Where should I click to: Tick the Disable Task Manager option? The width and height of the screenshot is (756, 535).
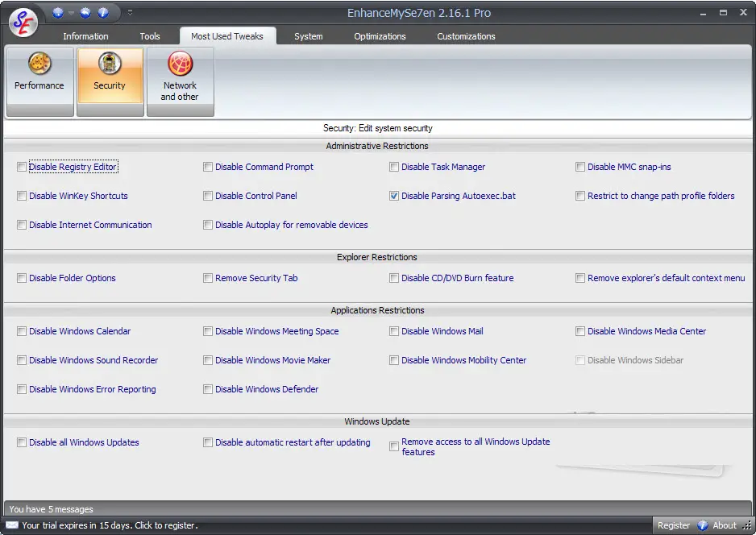coord(394,167)
